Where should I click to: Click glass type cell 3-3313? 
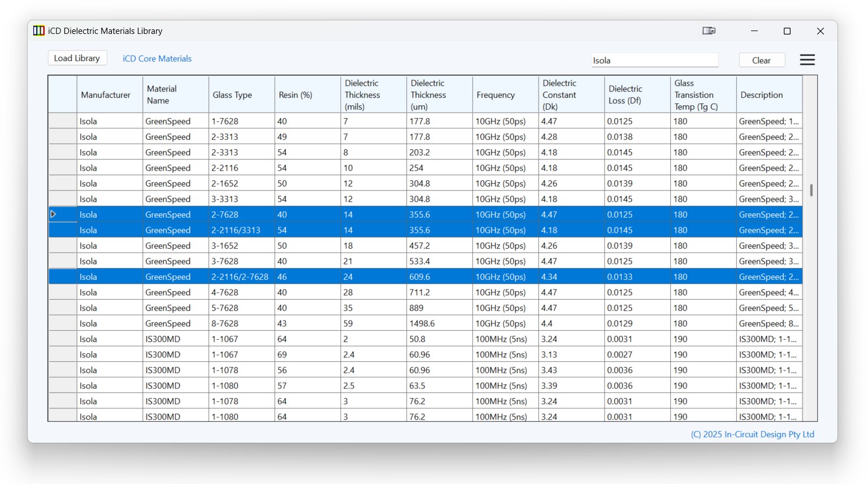242,199
